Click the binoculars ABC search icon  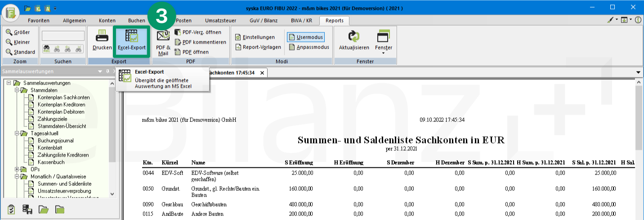click(x=46, y=49)
